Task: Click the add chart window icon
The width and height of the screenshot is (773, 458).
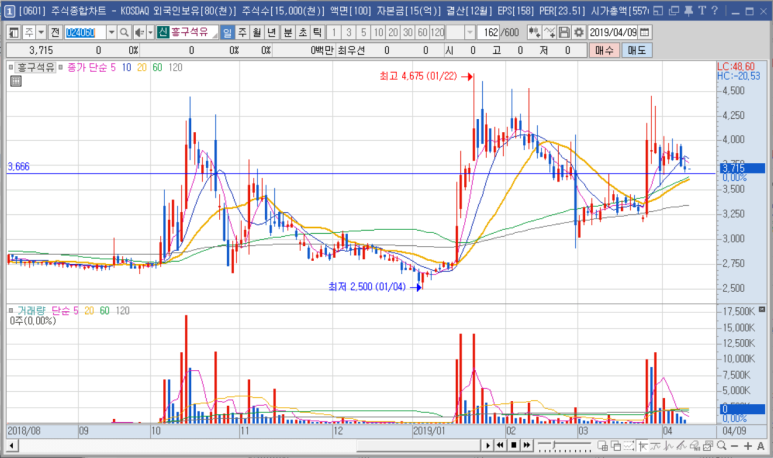Action: pyautogui.click(x=602, y=446)
